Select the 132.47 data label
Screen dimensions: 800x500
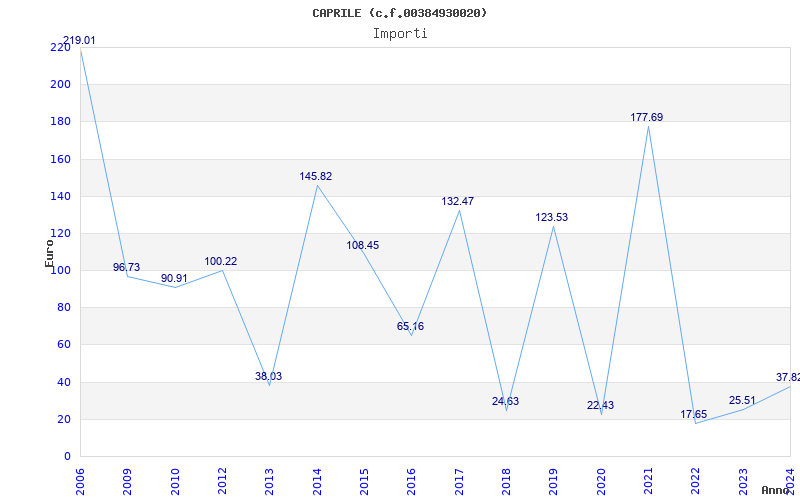click(x=458, y=202)
